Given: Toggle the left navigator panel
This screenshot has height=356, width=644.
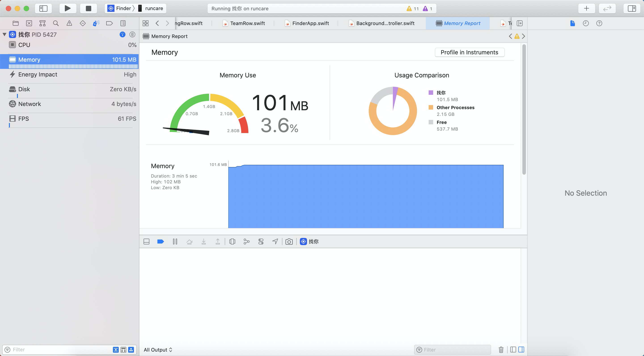Looking at the screenshot, I should pos(43,8).
